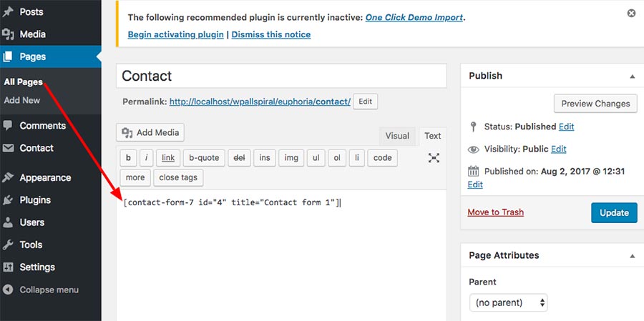Image resolution: width=644 pixels, height=321 pixels.
Task: Click Begin activating plugin link
Action: pyautogui.click(x=175, y=34)
